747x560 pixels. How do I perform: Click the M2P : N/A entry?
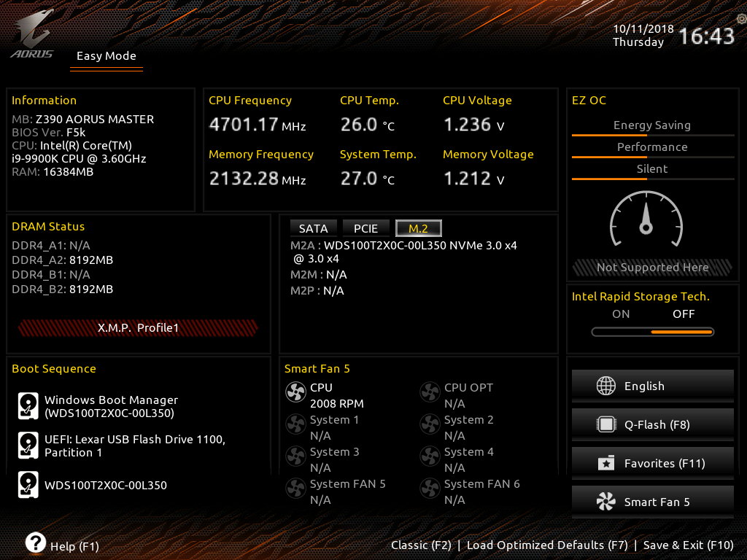click(x=317, y=290)
